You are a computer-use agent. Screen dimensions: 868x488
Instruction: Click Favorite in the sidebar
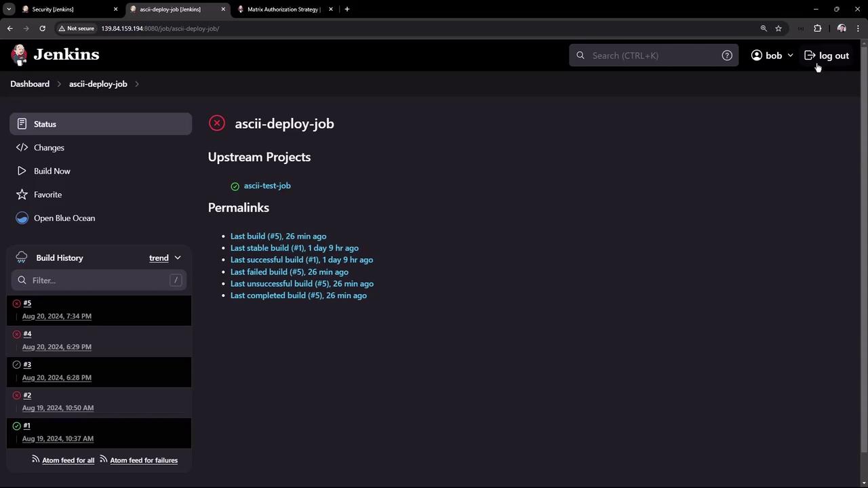100,195
